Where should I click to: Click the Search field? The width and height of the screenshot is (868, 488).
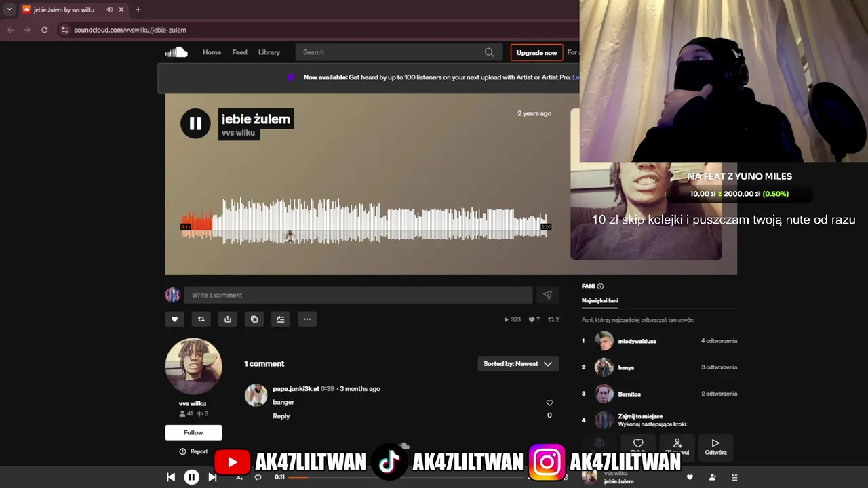point(398,52)
